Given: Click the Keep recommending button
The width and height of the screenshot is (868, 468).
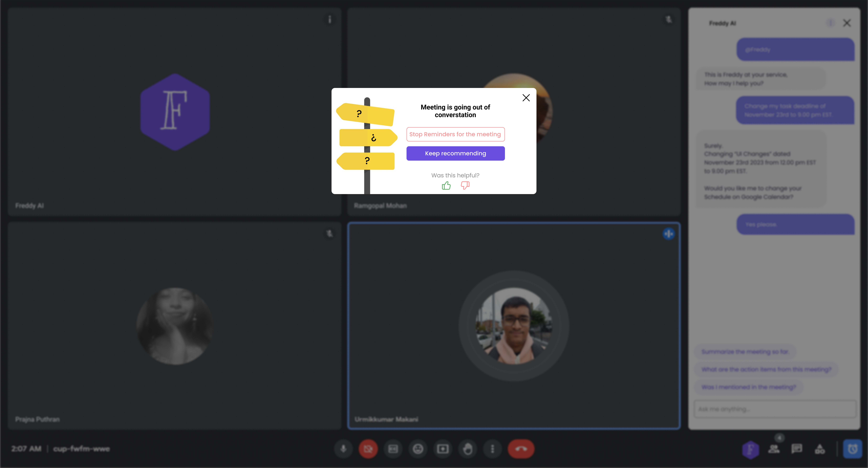Looking at the screenshot, I should click(455, 153).
